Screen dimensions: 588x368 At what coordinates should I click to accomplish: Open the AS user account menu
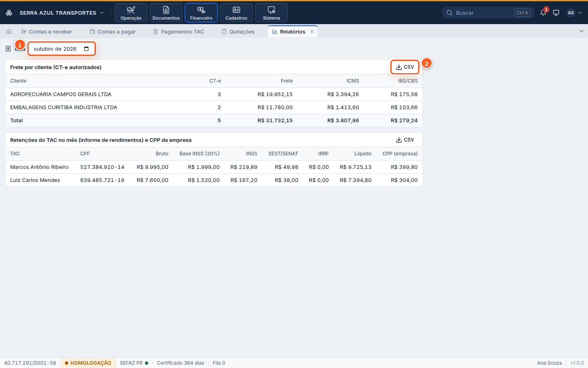(x=574, y=13)
